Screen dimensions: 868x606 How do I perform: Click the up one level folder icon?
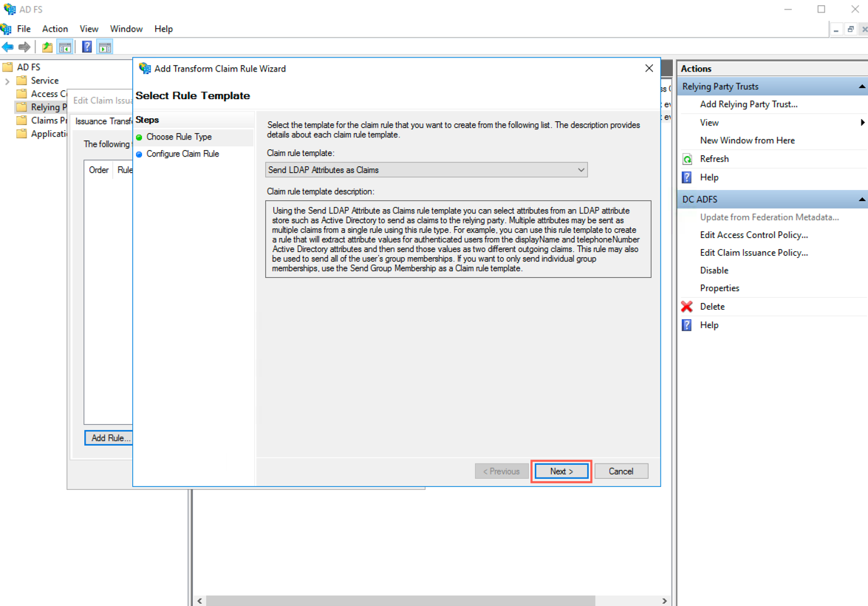coord(46,46)
